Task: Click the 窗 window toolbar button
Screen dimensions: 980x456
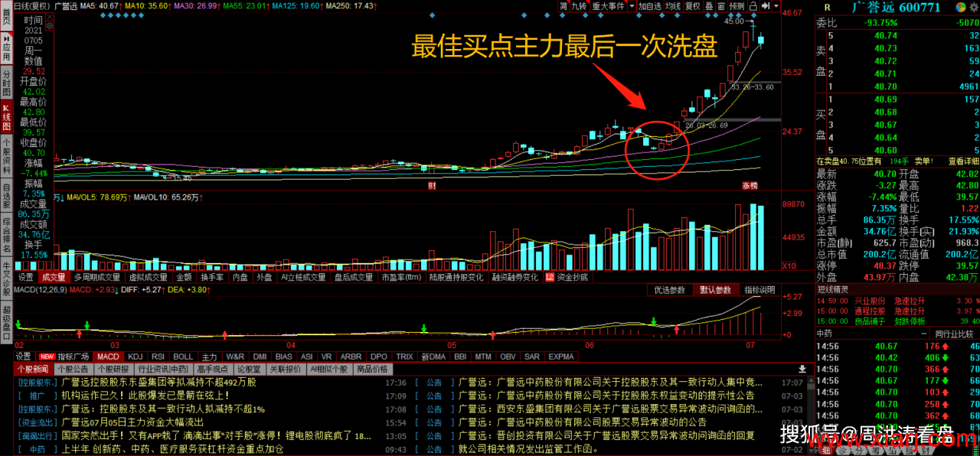Action: pyautogui.click(x=721, y=5)
